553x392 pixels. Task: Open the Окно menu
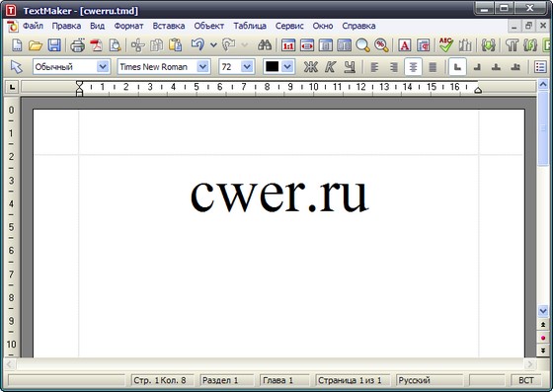323,26
